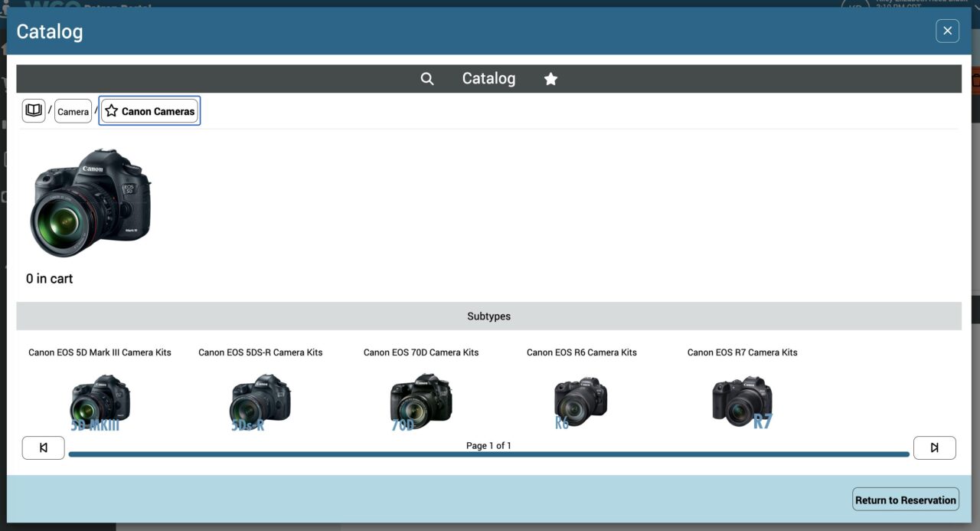Select Canon EOS 70D Camera Kits label
The image size is (980, 531).
421,352
